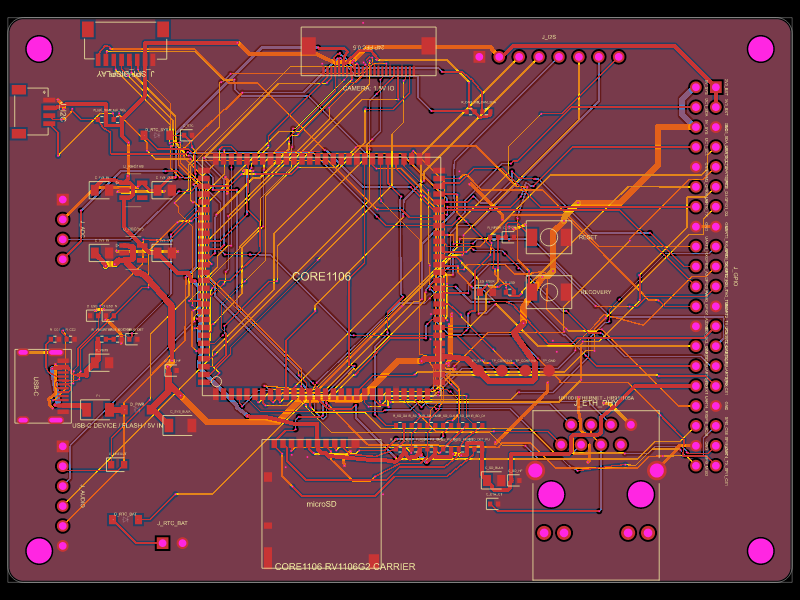This screenshot has height=600, width=800.
Task: Click the mirrored J_SPI_DISPLAY label
Action: click(126, 74)
